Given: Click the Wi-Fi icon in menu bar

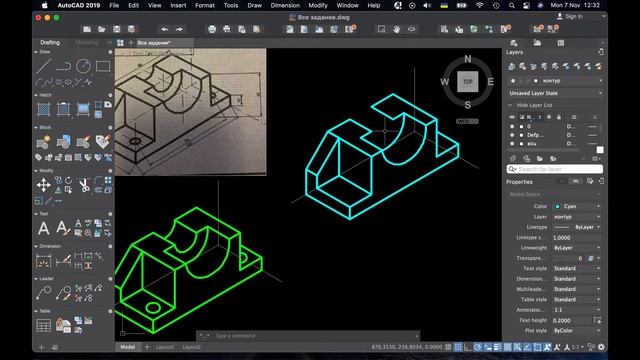Looking at the screenshot, I should tap(480, 5).
